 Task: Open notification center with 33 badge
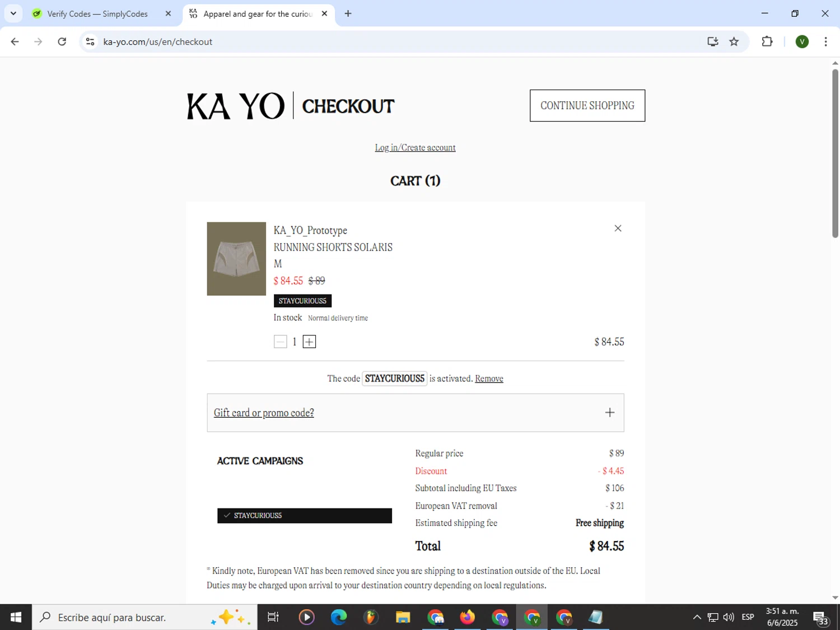point(821,618)
